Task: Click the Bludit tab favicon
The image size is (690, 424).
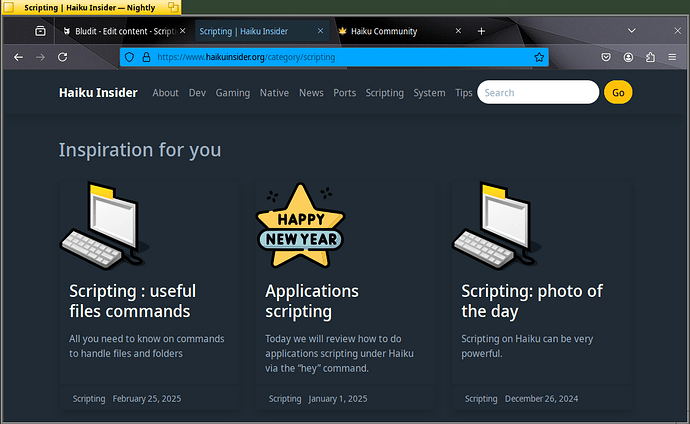Action: pos(66,31)
